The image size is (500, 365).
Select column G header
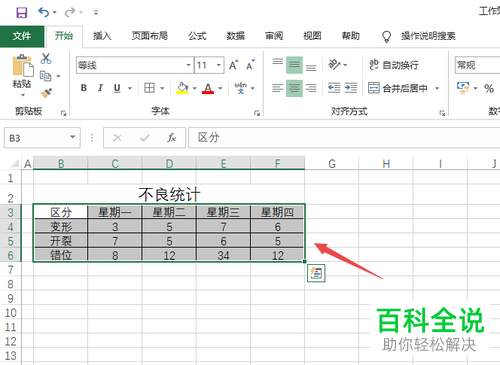point(332,164)
